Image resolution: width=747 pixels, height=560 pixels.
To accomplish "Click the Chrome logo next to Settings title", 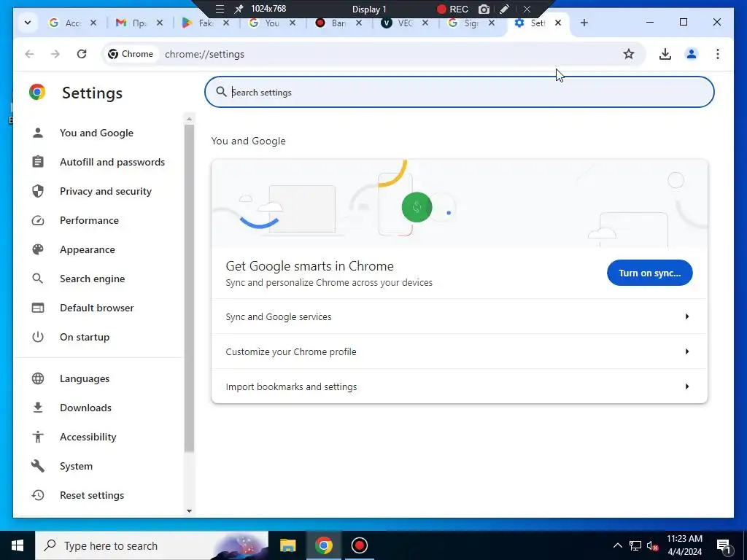I will [x=37, y=91].
